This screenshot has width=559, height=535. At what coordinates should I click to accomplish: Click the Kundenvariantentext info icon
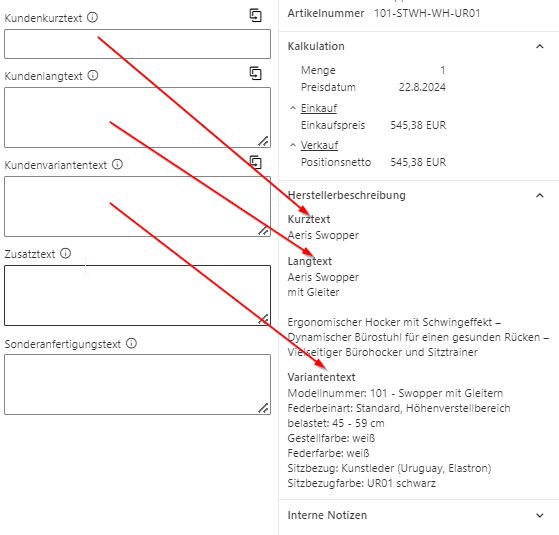[117, 164]
